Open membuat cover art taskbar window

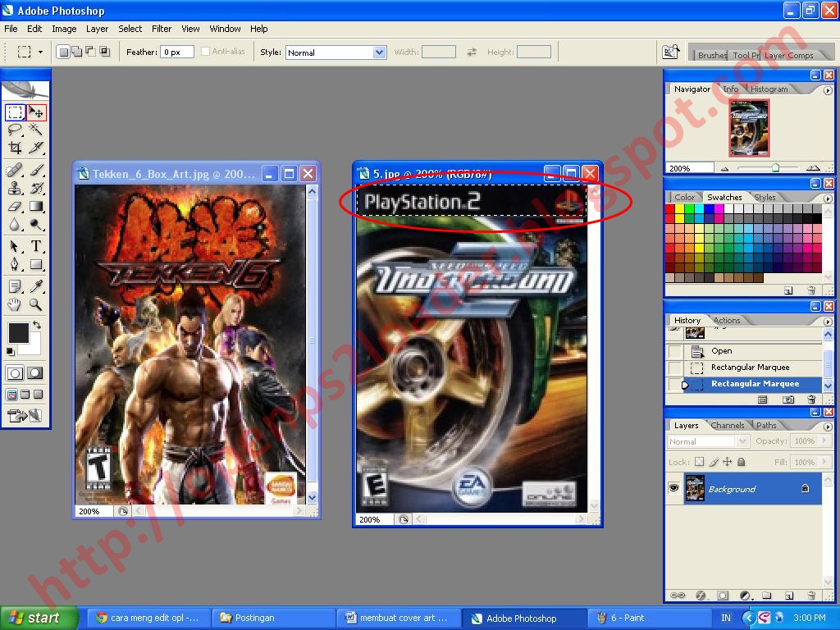398,618
